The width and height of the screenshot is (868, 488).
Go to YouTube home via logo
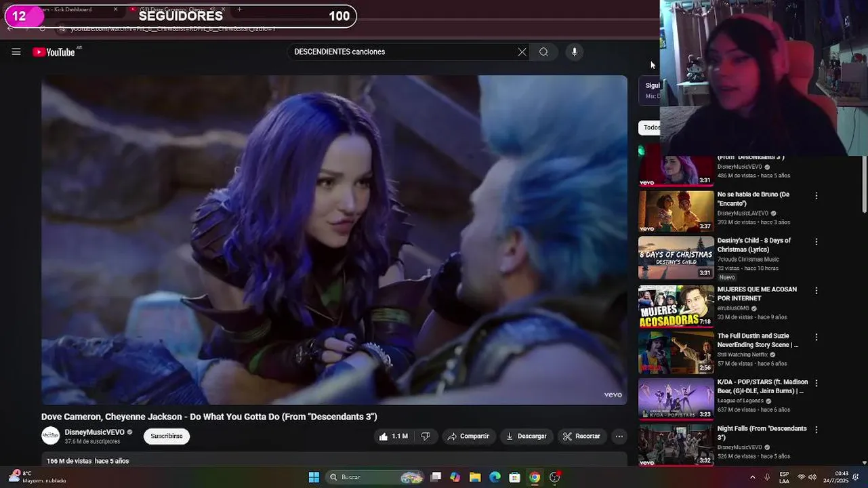(54, 52)
